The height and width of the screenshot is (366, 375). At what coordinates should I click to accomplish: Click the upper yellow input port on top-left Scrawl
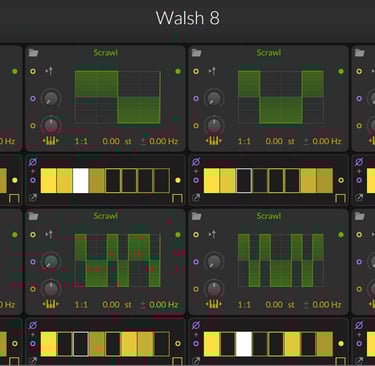[x=33, y=71]
